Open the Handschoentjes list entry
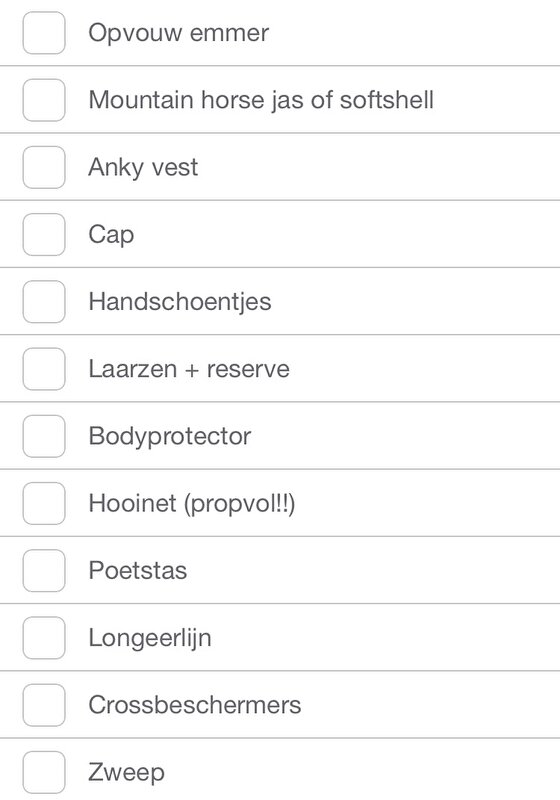560x800 pixels. [180, 302]
